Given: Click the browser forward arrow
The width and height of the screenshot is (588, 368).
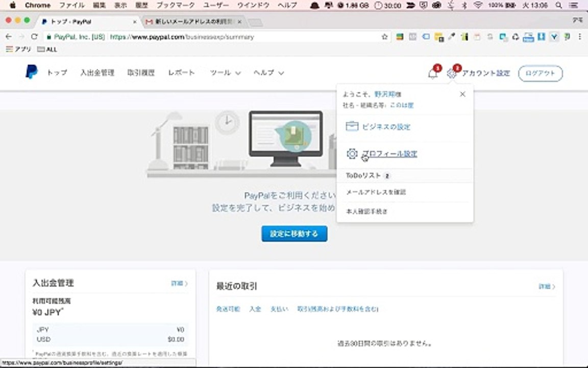Looking at the screenshot, I should click(21, 37).
